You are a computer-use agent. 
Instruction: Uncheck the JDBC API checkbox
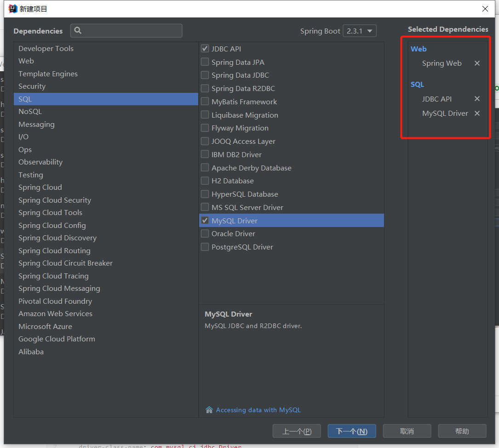(x=205, y=49)
